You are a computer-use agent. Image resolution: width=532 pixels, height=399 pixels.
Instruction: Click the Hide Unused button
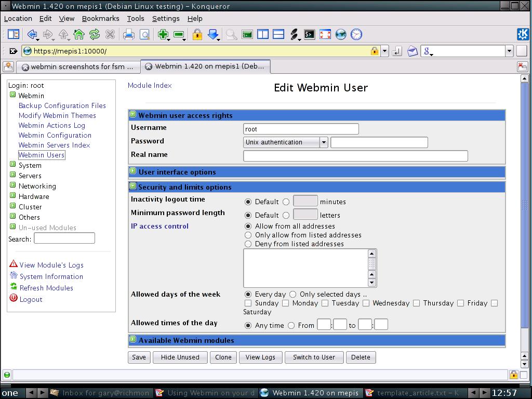click(180, 357)
